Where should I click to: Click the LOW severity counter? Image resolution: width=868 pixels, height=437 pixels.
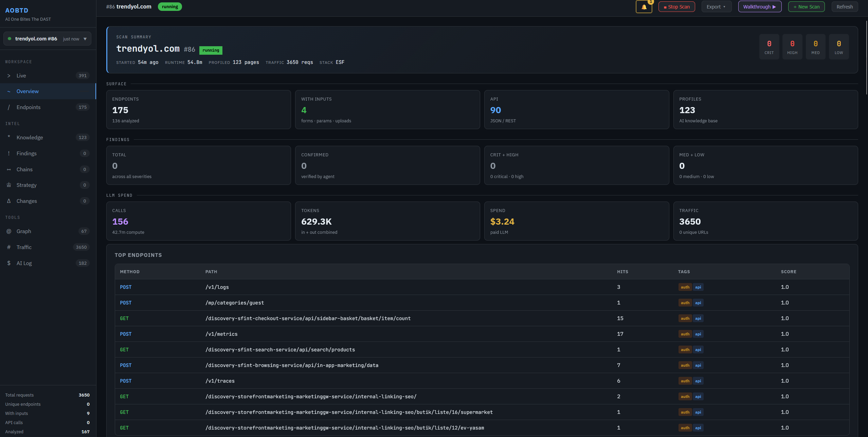839,47
